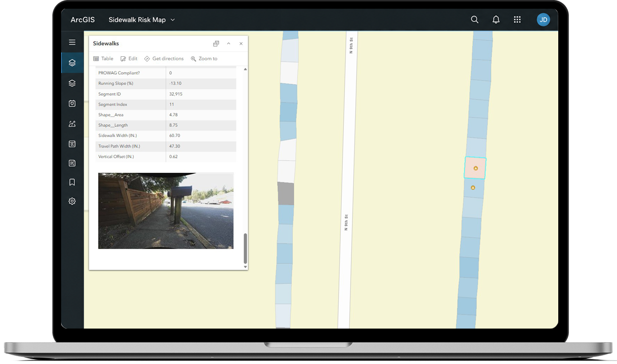617x364 pixels.
Task: Click the search magnifier in top bar
Action: click(475, 20)
